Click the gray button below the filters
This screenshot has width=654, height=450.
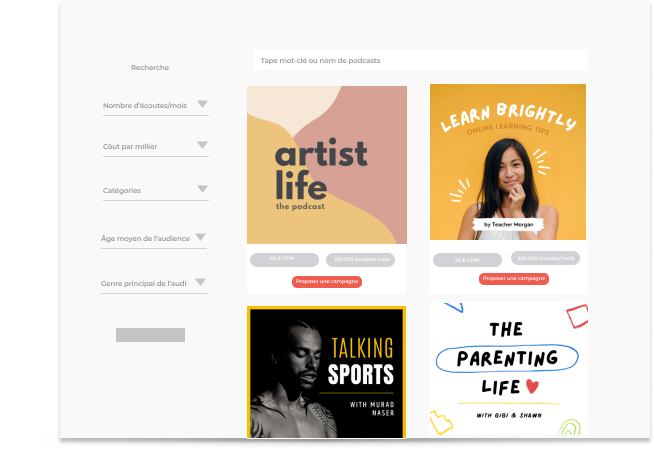pyautogui.click(x=151, y=335)
